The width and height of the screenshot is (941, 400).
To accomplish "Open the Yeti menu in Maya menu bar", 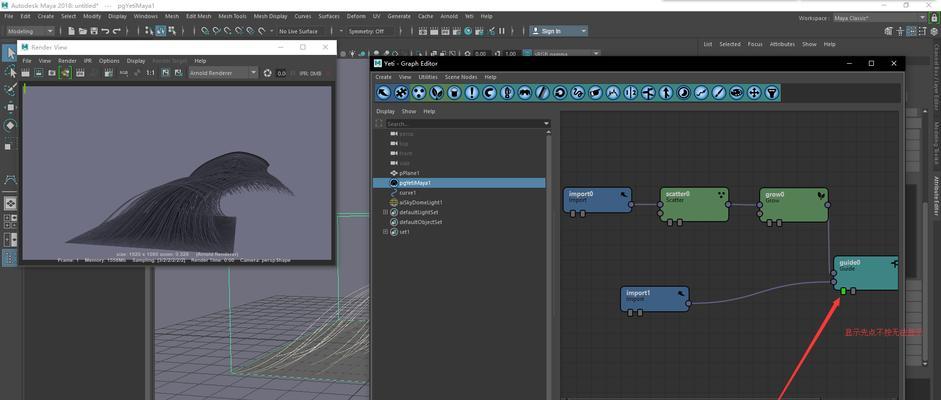I will tap(470, 16).
